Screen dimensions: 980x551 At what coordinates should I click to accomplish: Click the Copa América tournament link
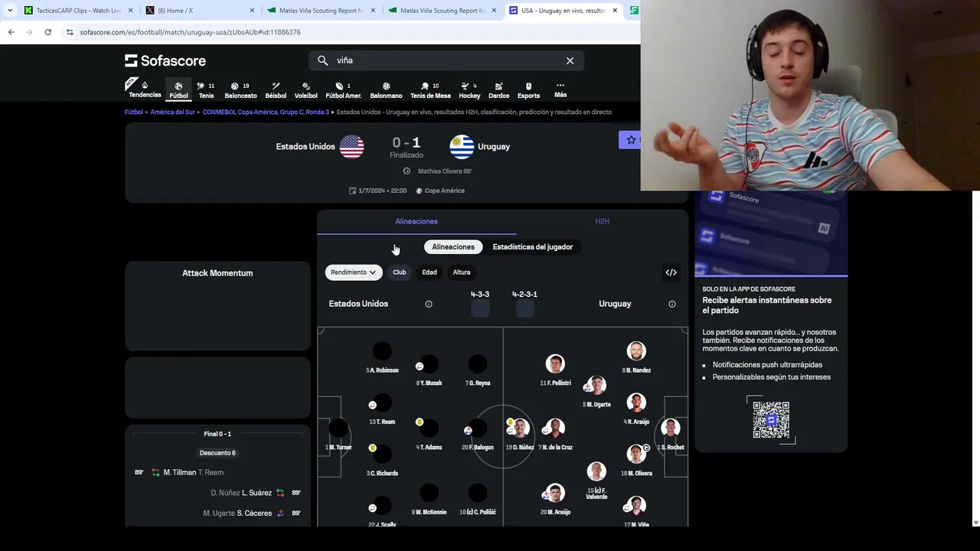(x=440, y=191)
